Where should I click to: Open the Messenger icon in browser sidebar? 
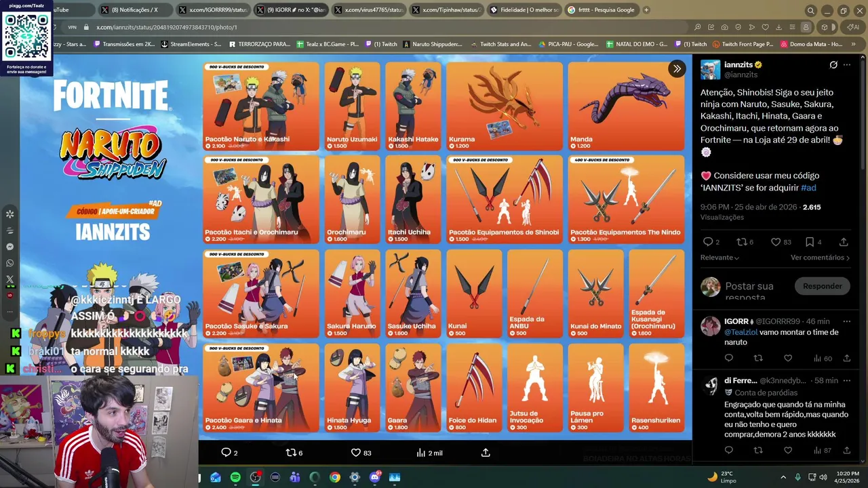pos(9,247)
